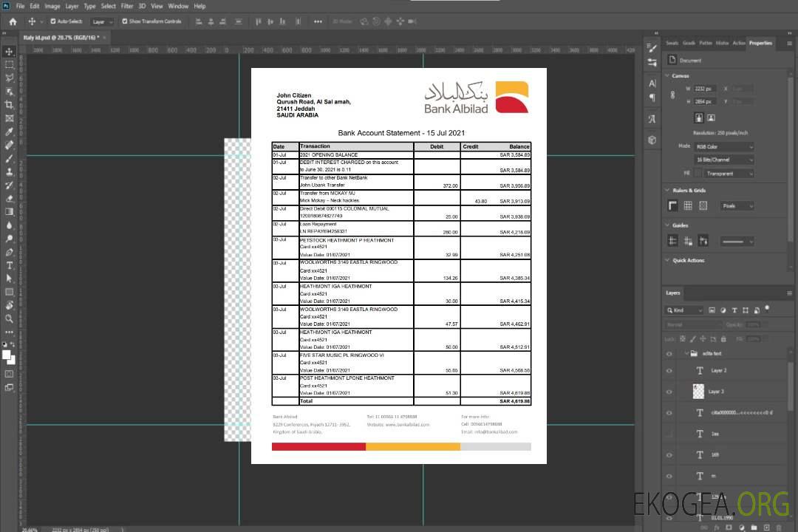Open the Filter menu
This screenshot has height=532, width=798.
(127, 6)
